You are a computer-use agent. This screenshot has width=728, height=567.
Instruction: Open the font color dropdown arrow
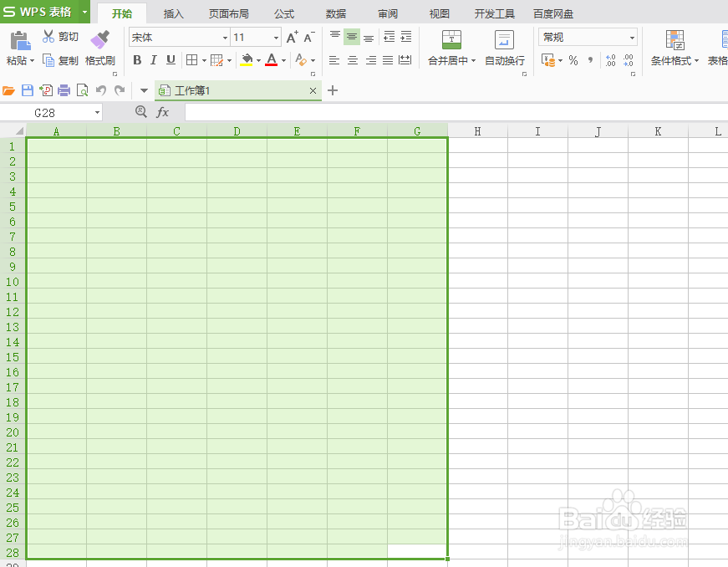coord(283,60)
